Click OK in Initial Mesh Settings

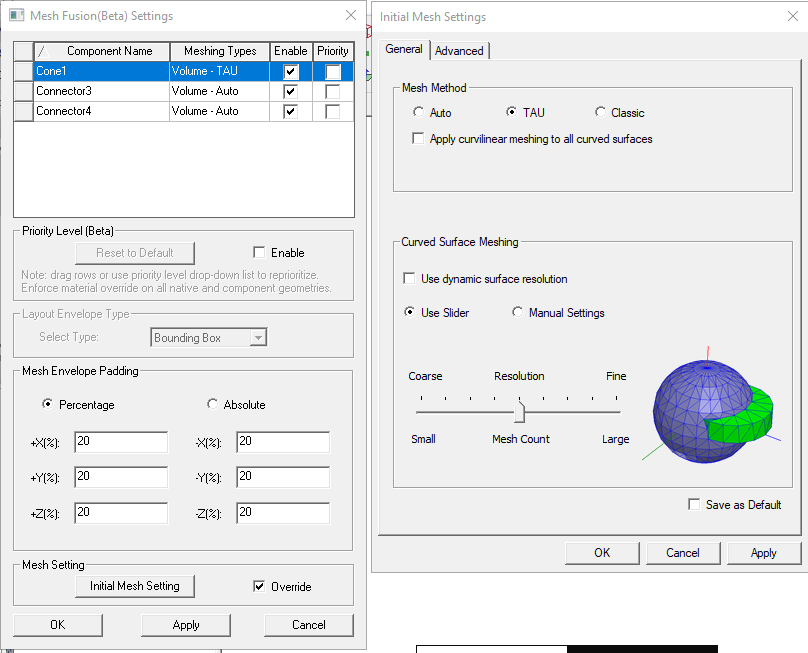(x=602, y=553)
